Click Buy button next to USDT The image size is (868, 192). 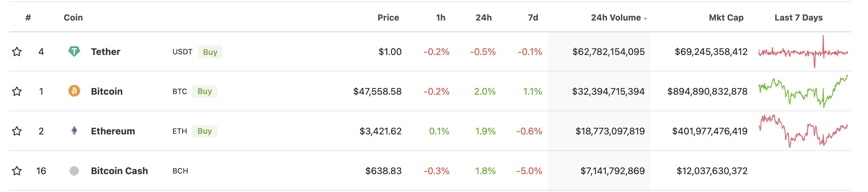(210, 52)
